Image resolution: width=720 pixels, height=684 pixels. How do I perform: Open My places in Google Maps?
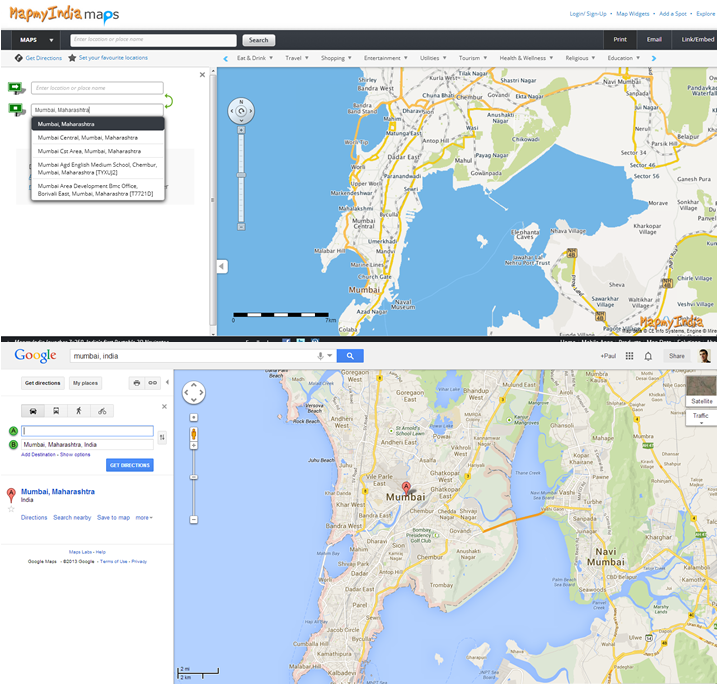[85, 383]
